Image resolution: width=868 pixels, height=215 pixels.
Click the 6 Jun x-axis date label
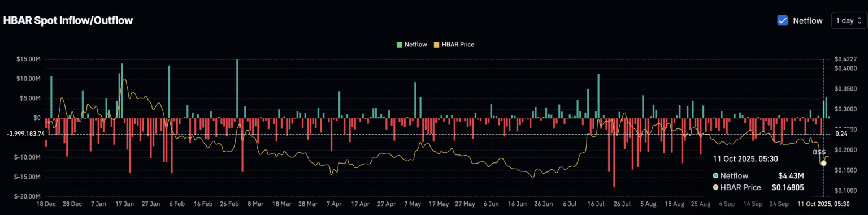point(491,204)
